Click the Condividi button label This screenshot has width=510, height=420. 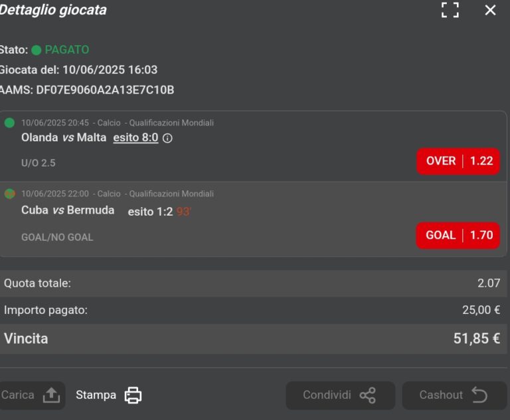(327, 395)
